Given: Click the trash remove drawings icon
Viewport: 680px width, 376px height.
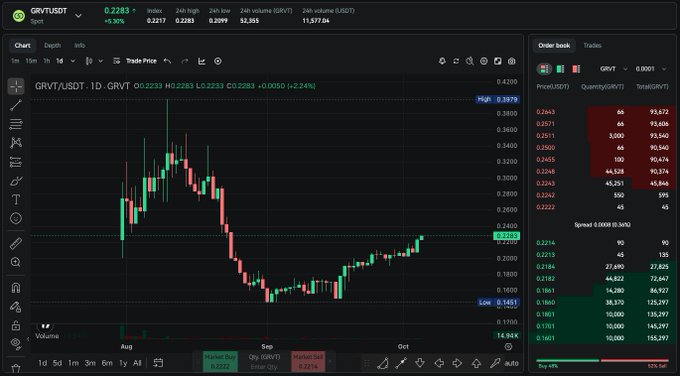Looking at the screenshot, I should pos(16,369).
